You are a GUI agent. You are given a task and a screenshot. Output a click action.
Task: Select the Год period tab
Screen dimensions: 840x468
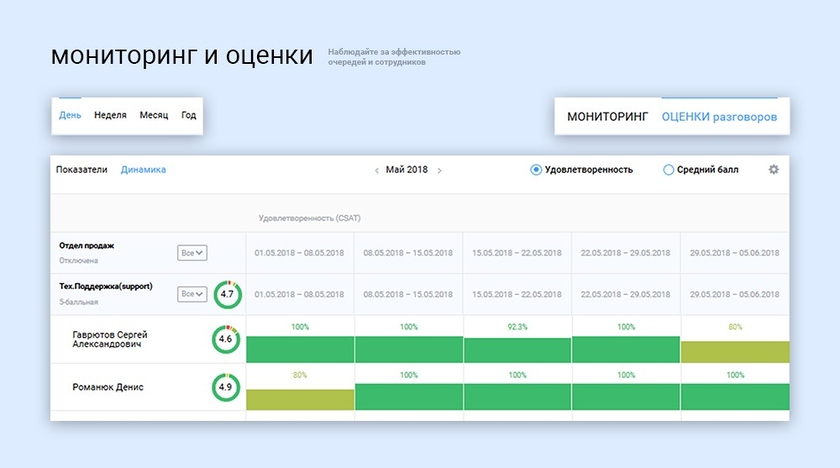(x=188, y=115)
